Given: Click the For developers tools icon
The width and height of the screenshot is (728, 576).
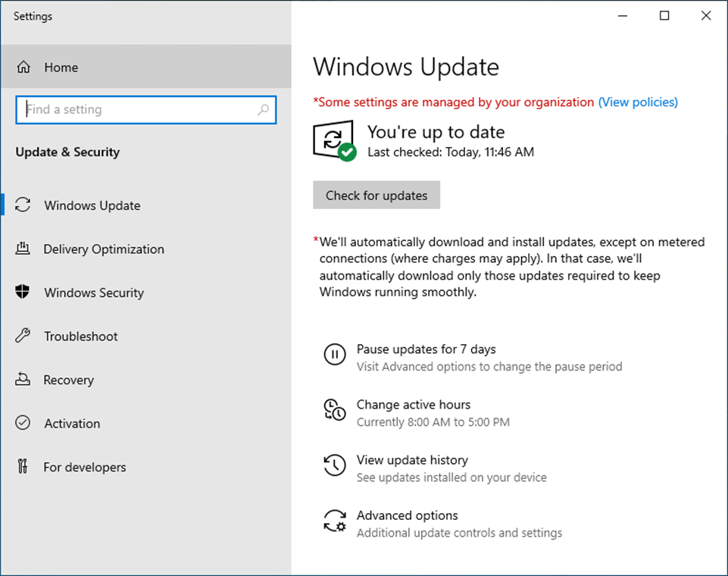Looking at the screenshot, I should [23, 466].
